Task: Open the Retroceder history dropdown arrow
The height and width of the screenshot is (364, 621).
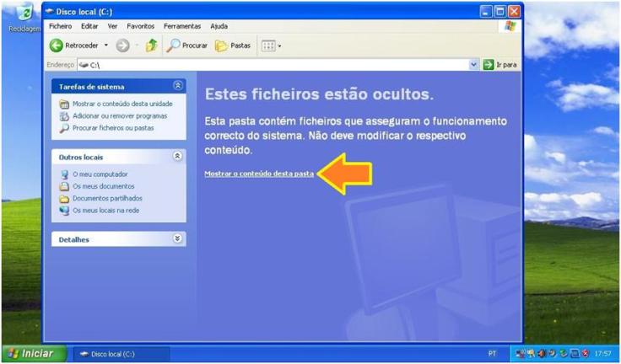Action: (106, 45)
